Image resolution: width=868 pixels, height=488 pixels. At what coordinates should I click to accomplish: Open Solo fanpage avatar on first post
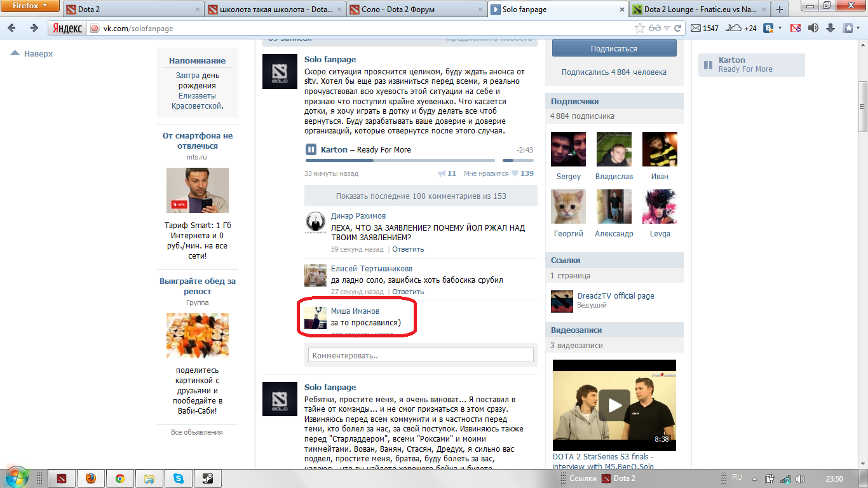(280, 72)
